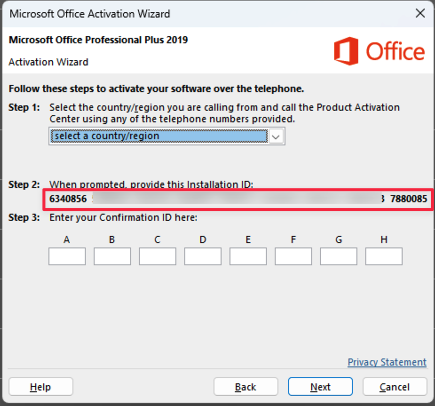Click Confirmation ID box A
The height and width of the screenshot is (406, 435).
tap(67, 256)
